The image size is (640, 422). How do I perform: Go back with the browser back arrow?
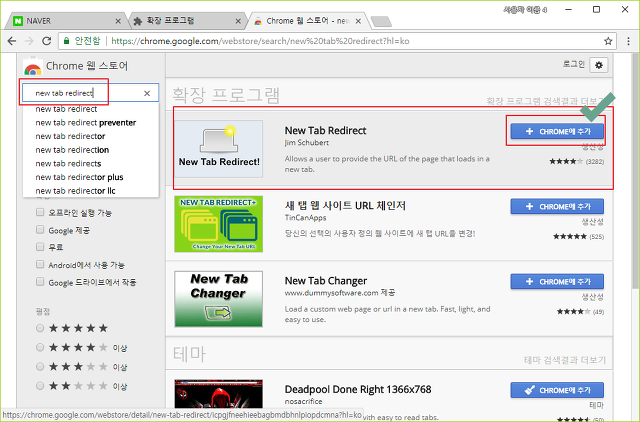(x=12, y=41)
